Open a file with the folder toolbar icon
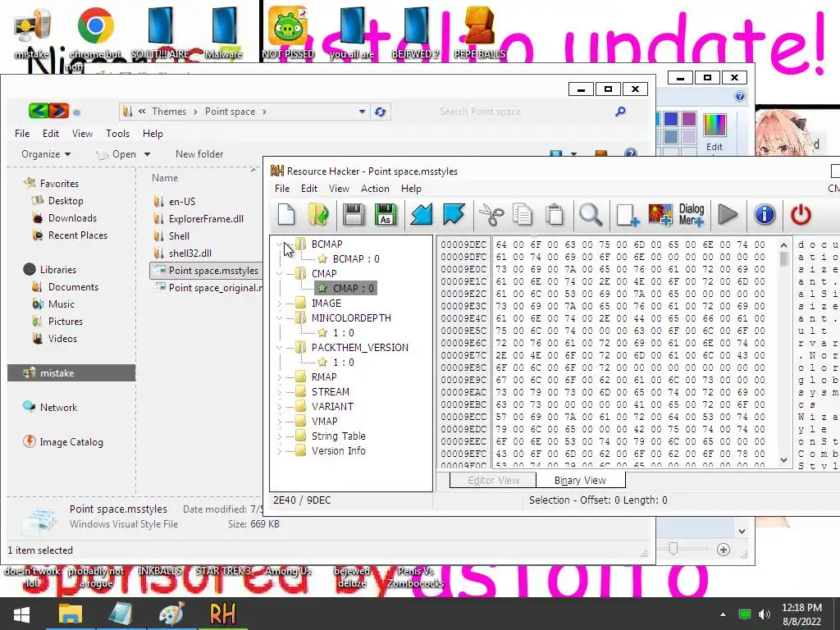This screenshot has width=840, height=630. pyautogui.click(x=319, y=215)
